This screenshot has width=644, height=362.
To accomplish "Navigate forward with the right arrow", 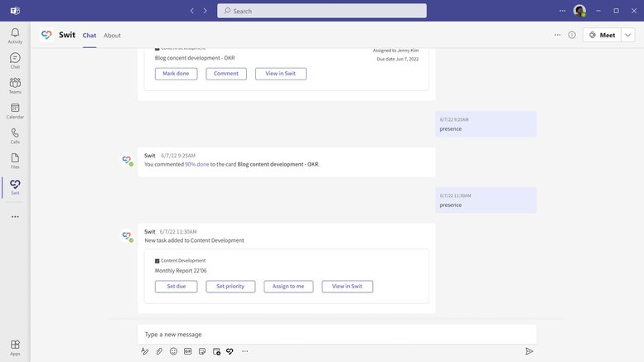I will (x=205, y=11).
